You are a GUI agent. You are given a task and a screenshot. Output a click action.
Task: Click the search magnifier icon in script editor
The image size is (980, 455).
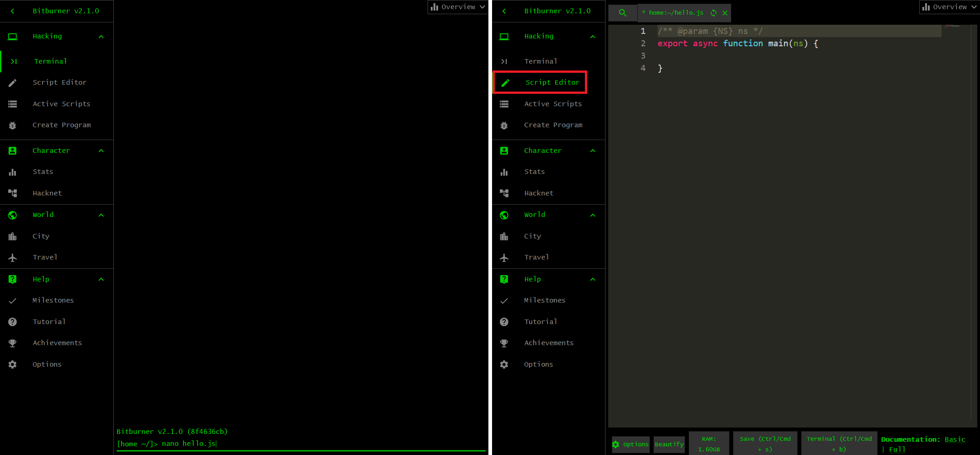pyautogui.click(x=622, y=13)
